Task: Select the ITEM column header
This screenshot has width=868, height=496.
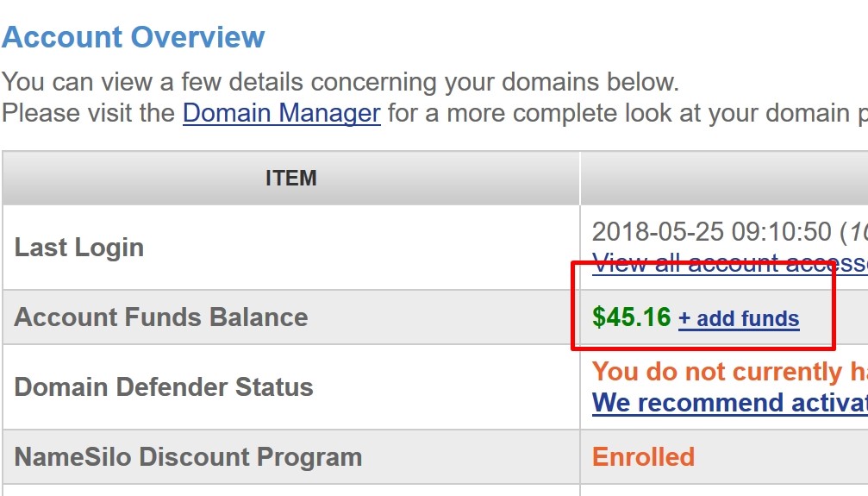Action: [290, 179]
